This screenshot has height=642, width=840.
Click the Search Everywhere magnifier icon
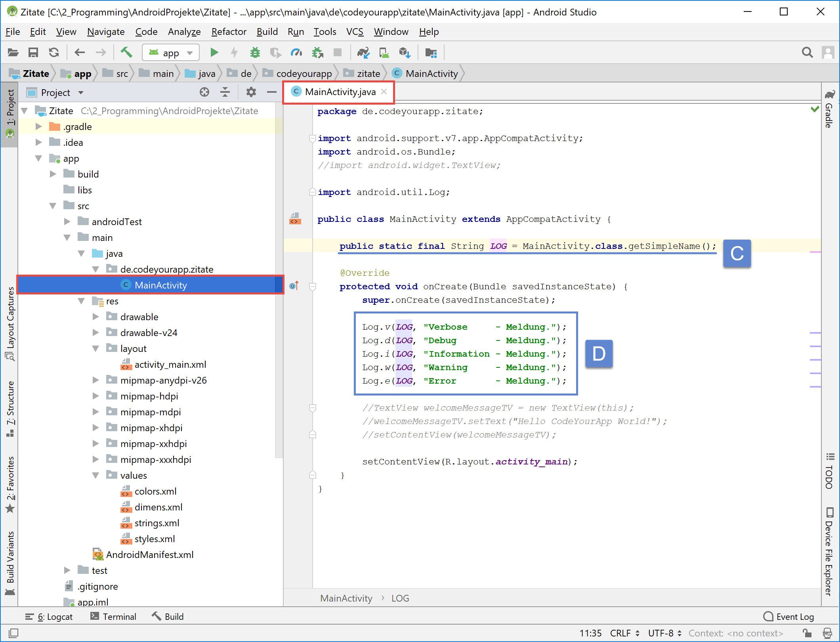pyautogui.click(x=807, y=52)
